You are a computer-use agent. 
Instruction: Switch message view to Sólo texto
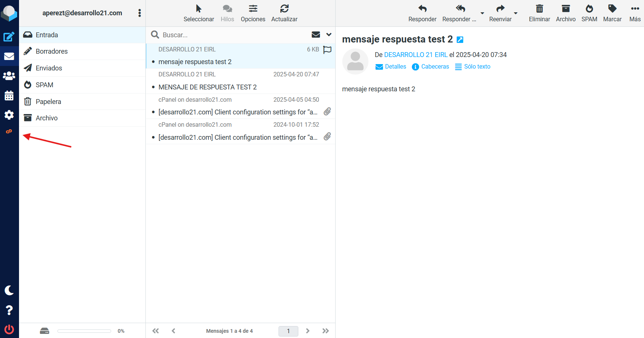(472, 67)
